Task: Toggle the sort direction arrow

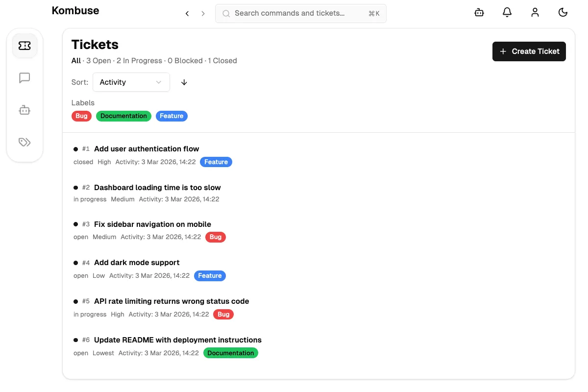Action: tap(184, 82)
